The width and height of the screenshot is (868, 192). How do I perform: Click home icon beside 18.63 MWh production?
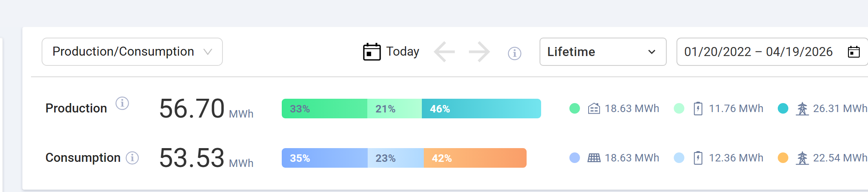point(594,109)
